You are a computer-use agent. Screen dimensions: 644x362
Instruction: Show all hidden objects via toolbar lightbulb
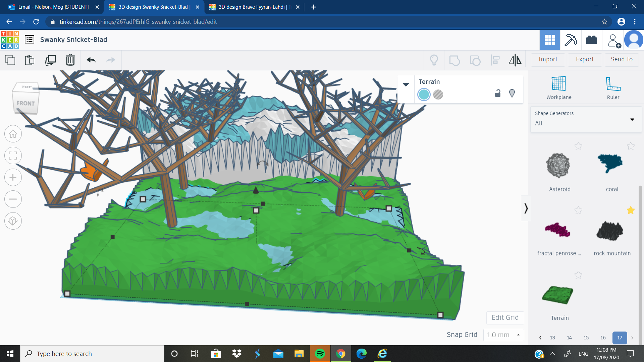(x=434, y=60)
